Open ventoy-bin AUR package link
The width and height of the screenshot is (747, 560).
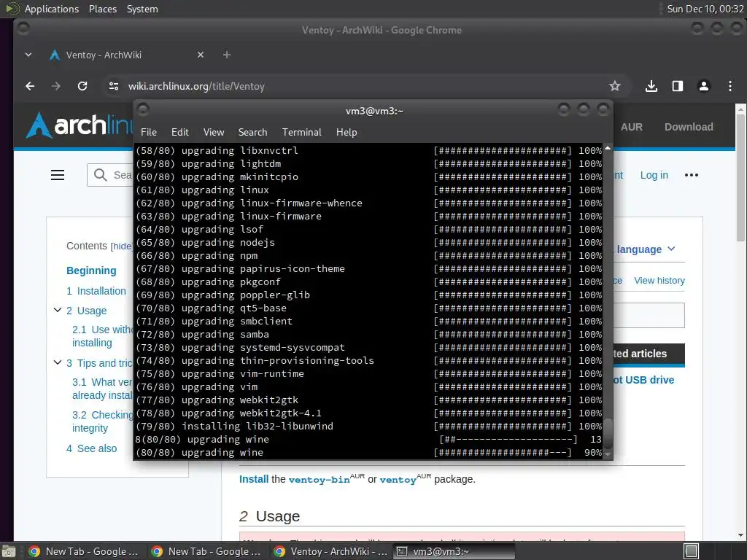(320, 480)
